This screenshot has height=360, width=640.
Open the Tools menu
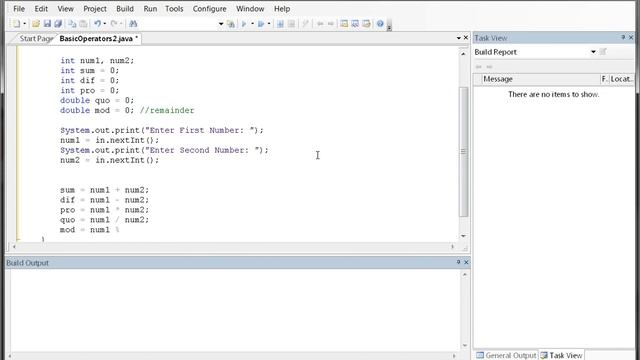(174, 9)
